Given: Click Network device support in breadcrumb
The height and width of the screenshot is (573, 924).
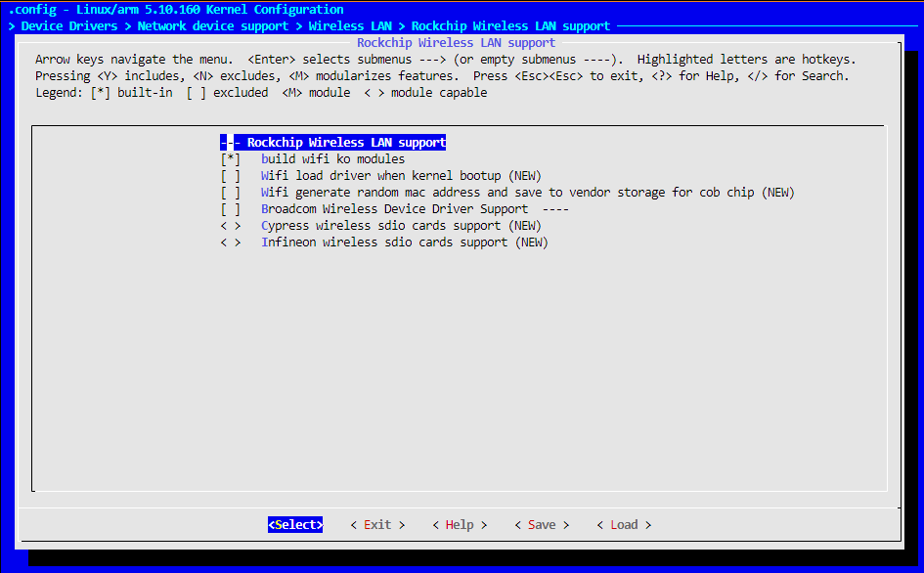Looking at the screenshot, I should (x=213, y=26).
